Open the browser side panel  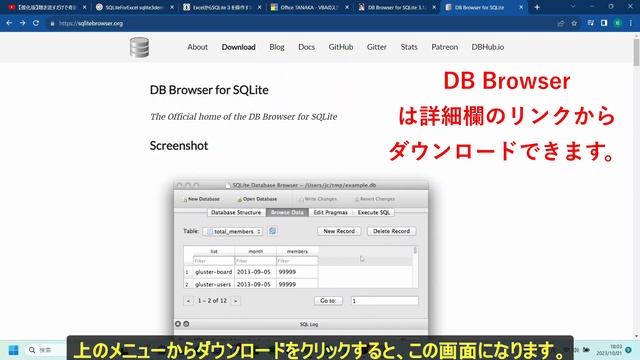point(604,23)
